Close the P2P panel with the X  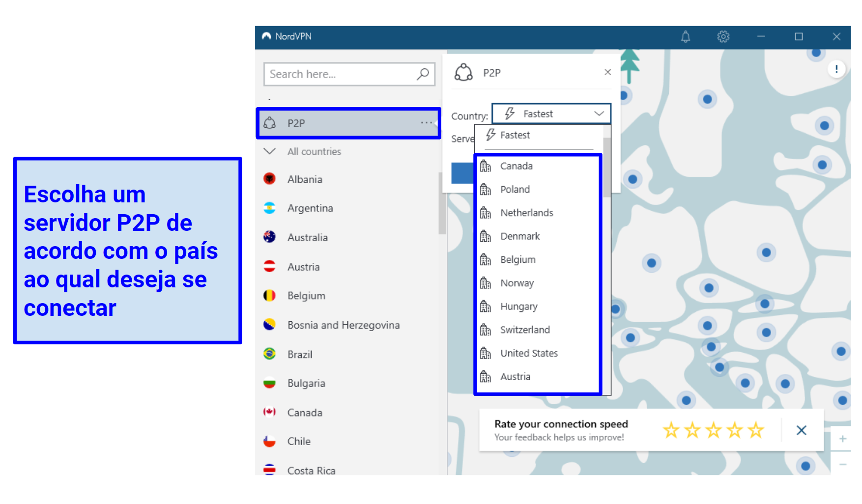point(608,72)
